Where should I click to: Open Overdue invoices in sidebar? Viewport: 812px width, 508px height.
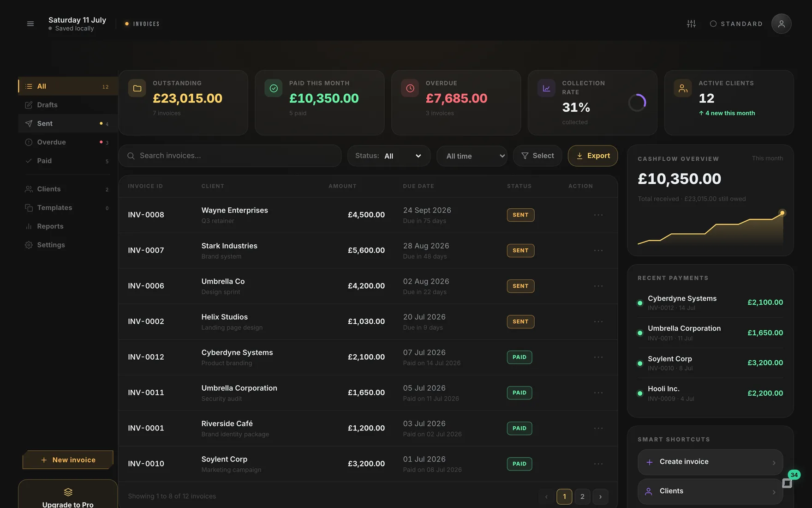tap(67, 142)
